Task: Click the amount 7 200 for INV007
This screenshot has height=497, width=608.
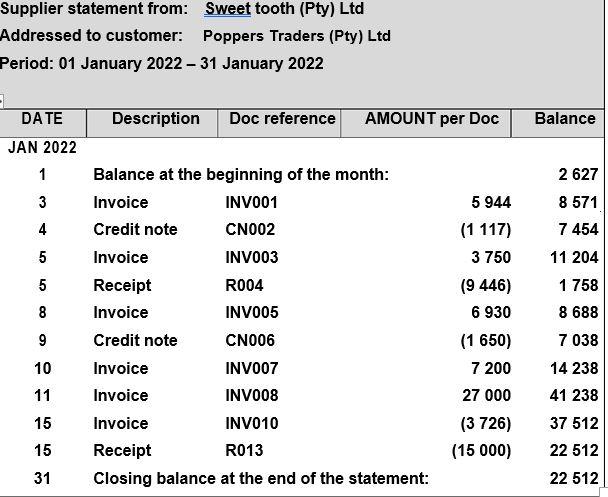Action: pos(491,368)
